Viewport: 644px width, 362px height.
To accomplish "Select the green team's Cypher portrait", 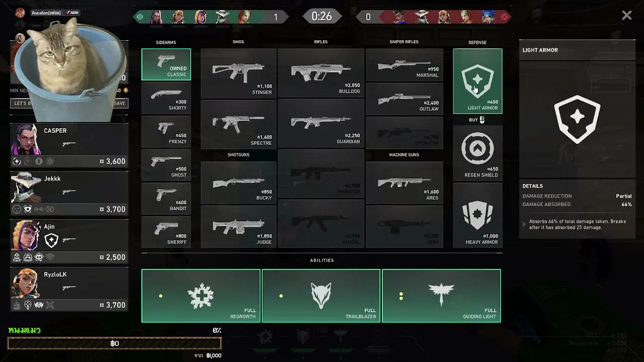I will 222,17.
